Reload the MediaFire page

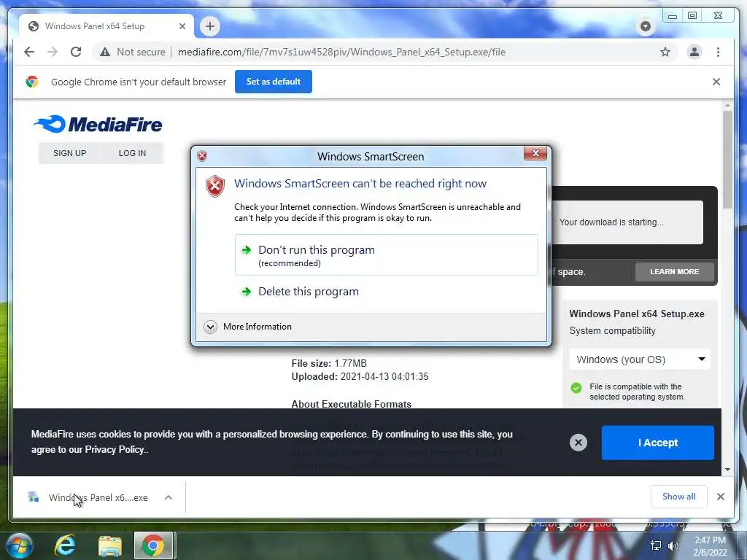pos(76,52)
